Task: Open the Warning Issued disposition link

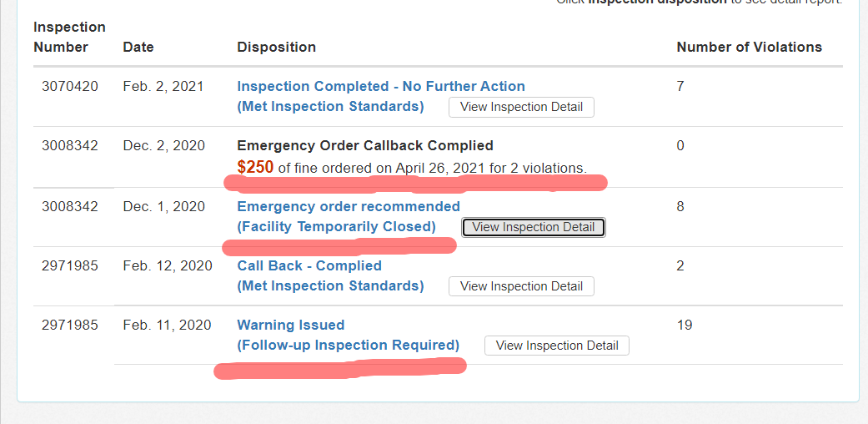Action: coord(291,325)
